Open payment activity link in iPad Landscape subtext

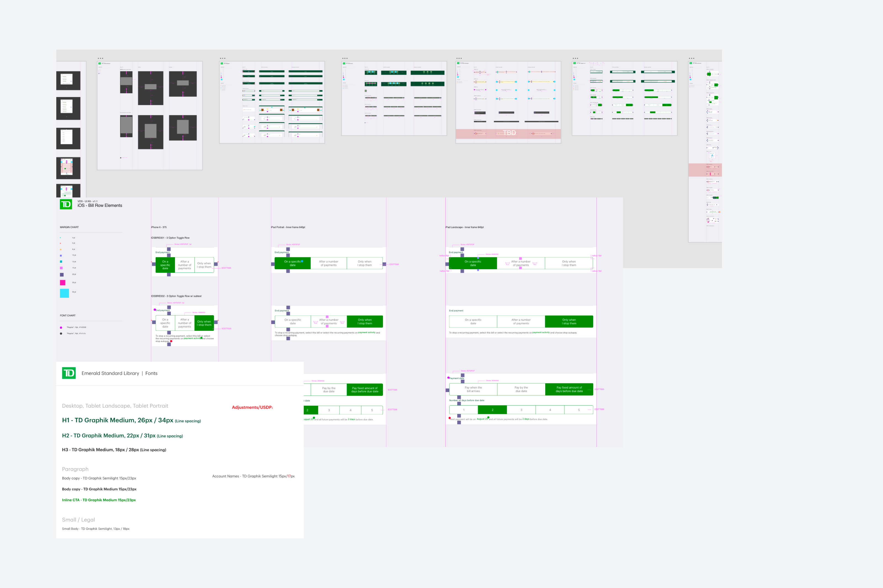541,333
